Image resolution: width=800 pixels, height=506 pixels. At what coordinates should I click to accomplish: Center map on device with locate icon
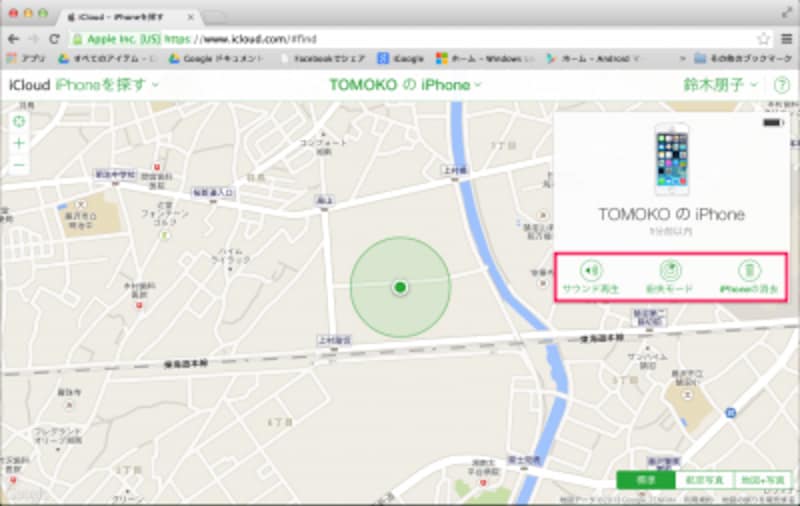tap(19, 122)
